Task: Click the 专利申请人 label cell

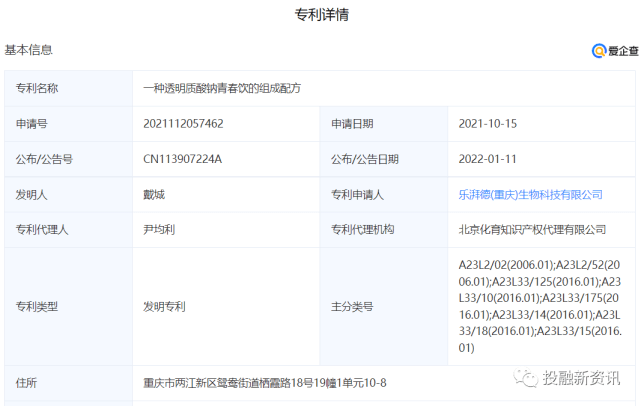Action: pos(383,195)
